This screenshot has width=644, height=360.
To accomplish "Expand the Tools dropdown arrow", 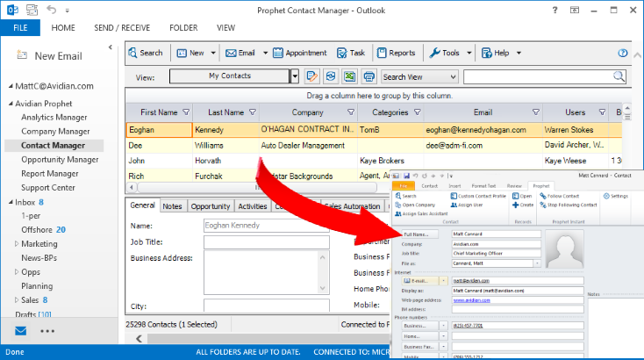I will click(469, 53).
